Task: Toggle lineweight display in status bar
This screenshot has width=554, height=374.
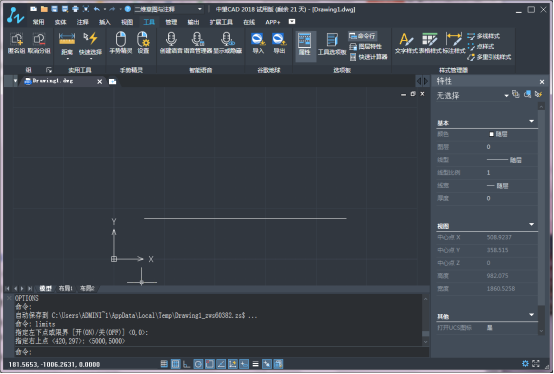Action: click(x=255, y=364)
